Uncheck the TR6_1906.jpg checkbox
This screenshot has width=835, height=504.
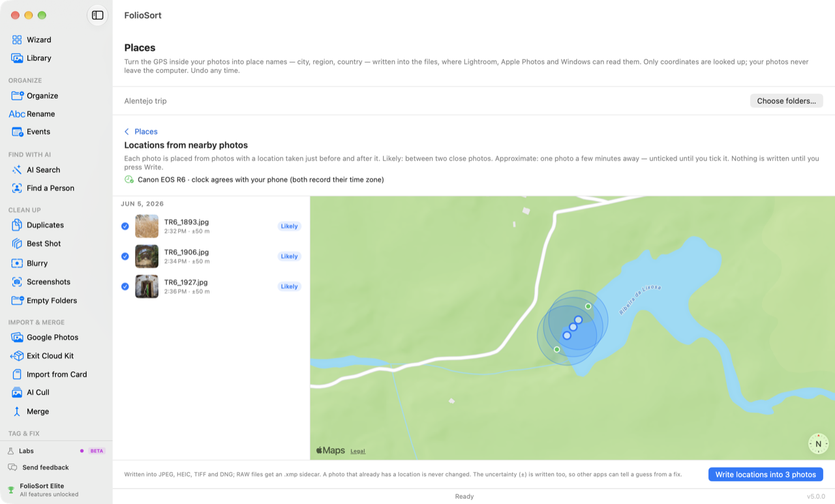(125, 256)
